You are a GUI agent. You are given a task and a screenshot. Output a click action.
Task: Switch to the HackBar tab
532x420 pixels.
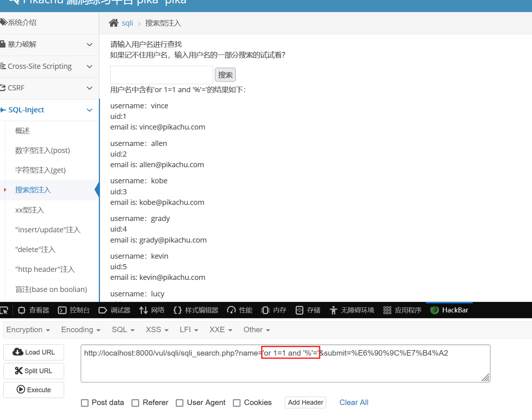(449, 310)
